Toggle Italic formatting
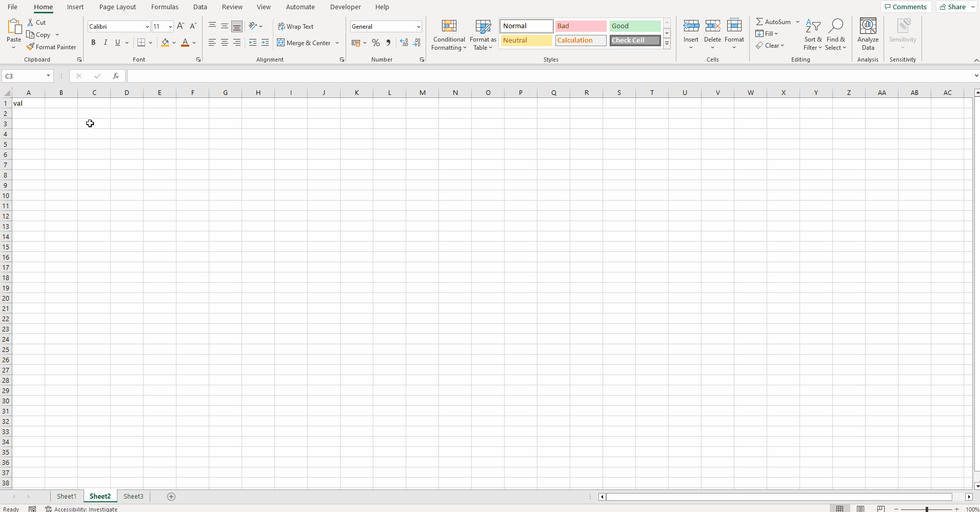 pyautogui.click(x=106, y=43)
